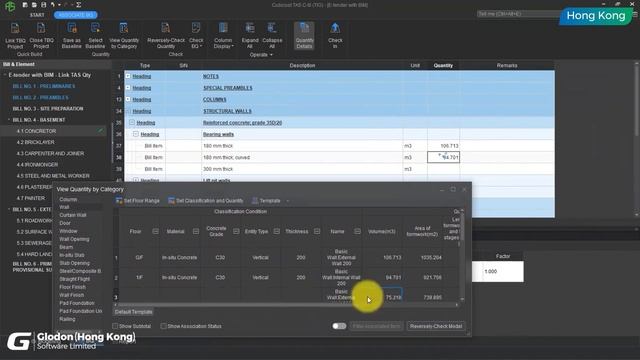Viewport: 640px width, 360px height.
Task: Open the Thickness column filter
Action: point(317,231)
